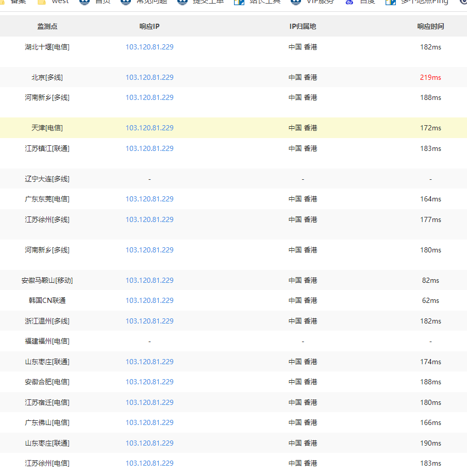Open the IP link in 天津[电信] row
The height and width of the screenshot is (476, 467).
coord(149,128)
